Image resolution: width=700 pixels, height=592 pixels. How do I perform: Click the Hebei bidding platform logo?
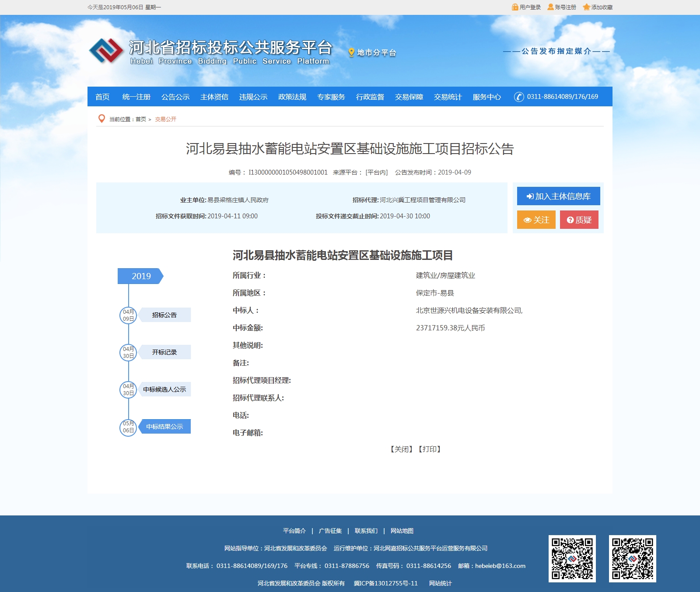pyautogui.click(x=106, y=51)
